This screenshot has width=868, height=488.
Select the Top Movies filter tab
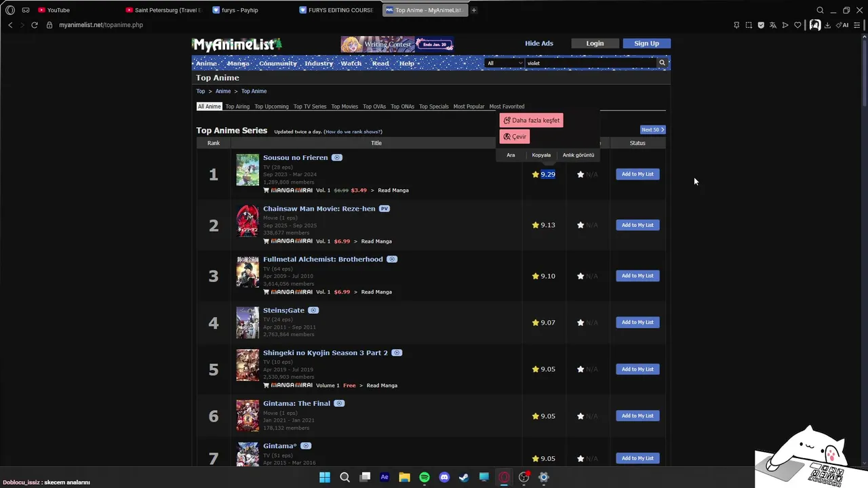pyautogui.click(x=344, y=106)
